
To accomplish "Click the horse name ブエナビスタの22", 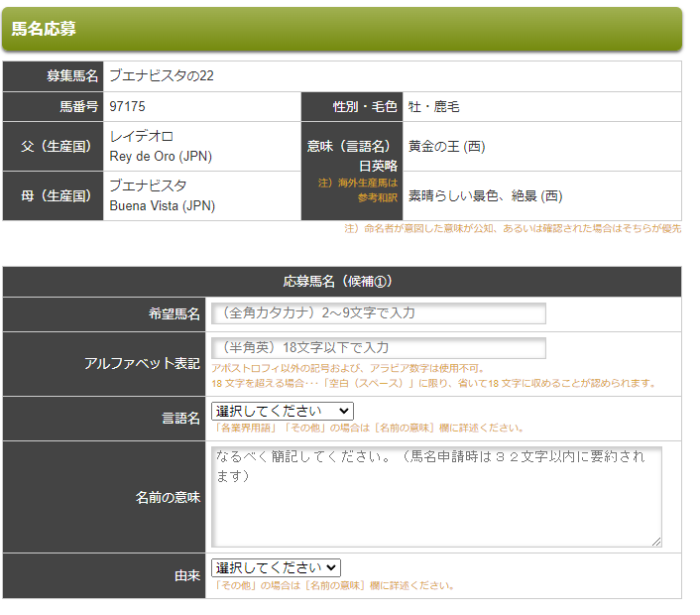I will point(162,76).
